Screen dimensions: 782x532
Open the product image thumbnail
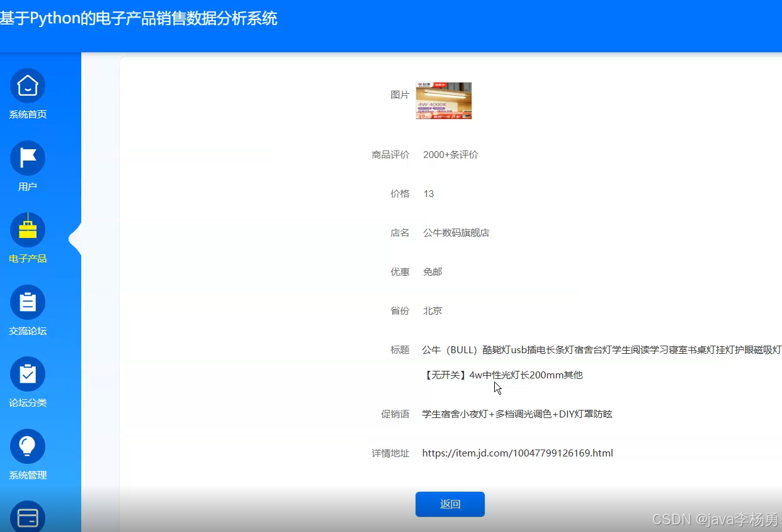tap(444, 101)
